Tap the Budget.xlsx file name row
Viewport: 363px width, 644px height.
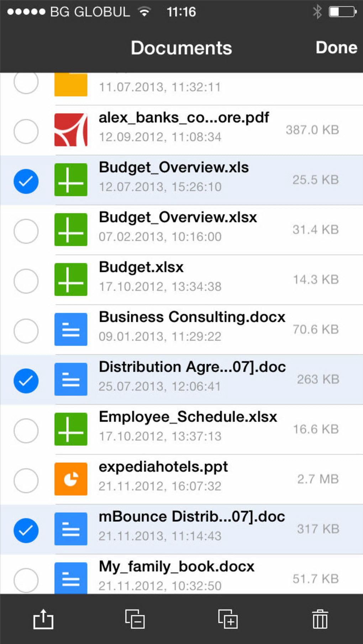pos(141,267)
